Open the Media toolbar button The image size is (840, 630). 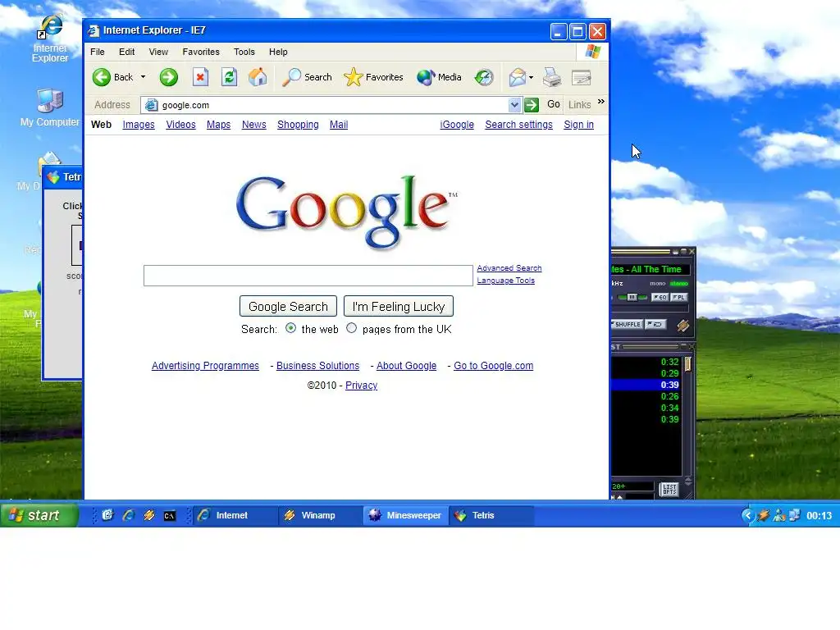click(x=440, y=77)
